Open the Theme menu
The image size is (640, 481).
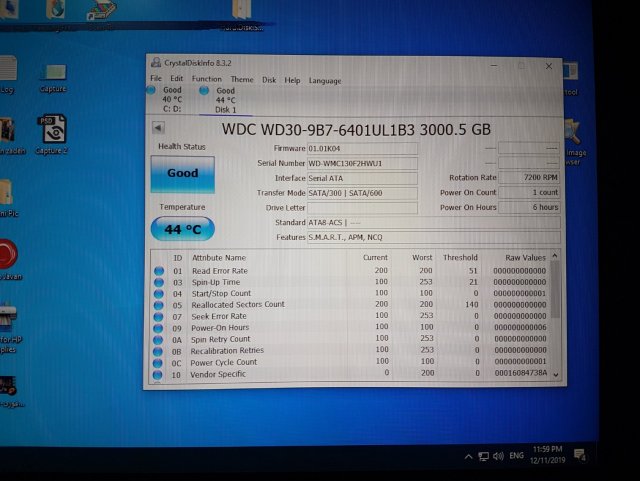(x=241, y=80)
